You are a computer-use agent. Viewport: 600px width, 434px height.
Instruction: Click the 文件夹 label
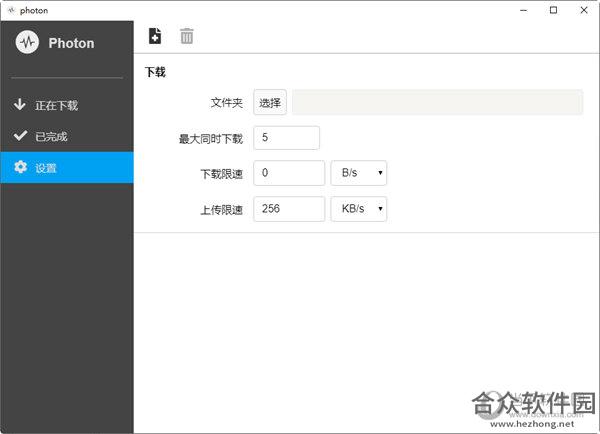pos(227,103)
